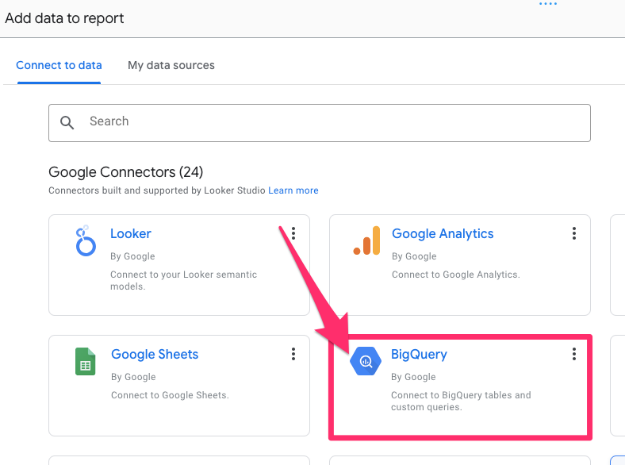Click the BigQuery tables and custom queries description
This screenshot has width=625, height=465.
[460, 400]
